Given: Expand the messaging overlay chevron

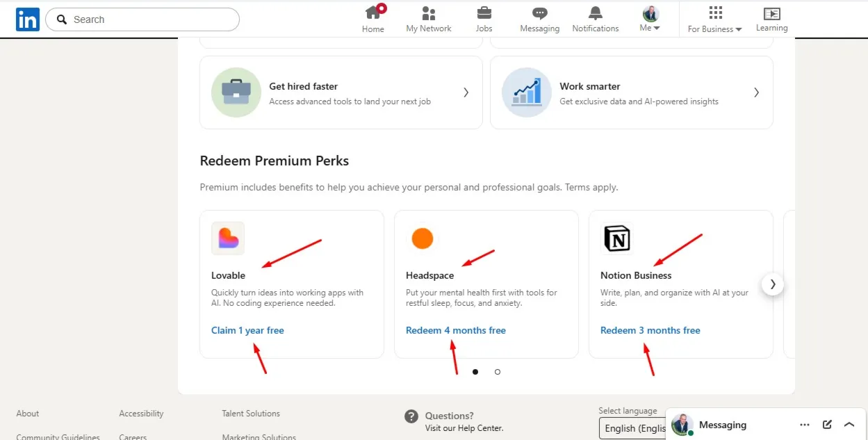Looking at the screenshot, I should [x=849, y=425].
